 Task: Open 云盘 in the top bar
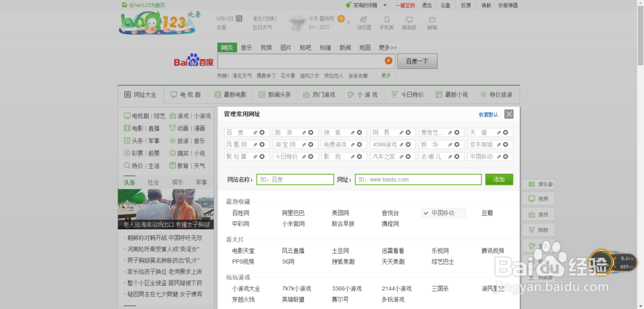445,5
